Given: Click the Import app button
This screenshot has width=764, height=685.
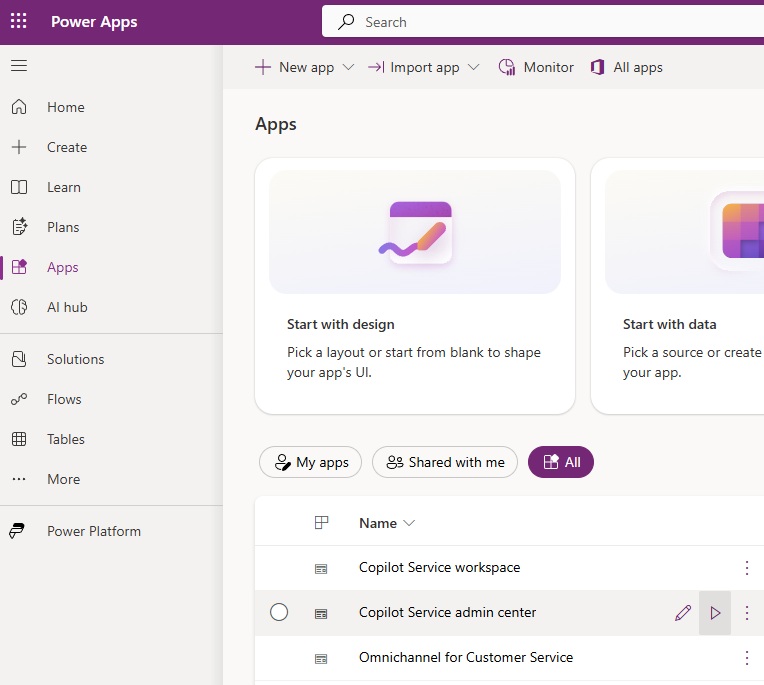Looking at the screenshot, I should point(414,67).
